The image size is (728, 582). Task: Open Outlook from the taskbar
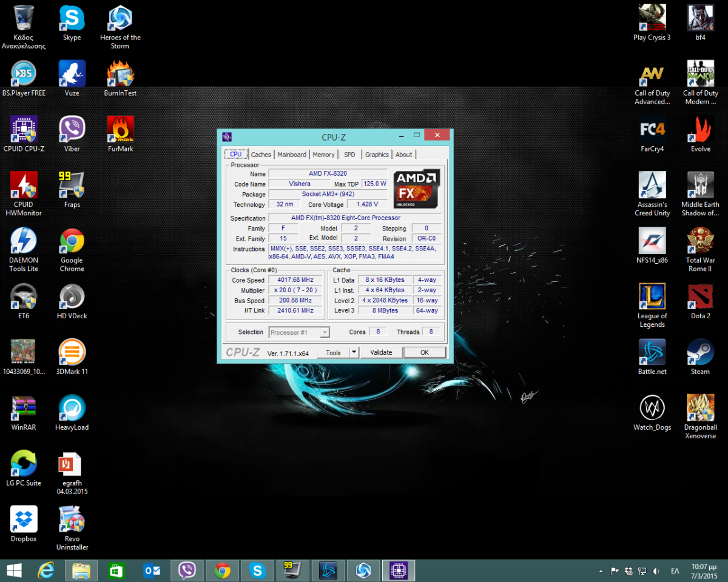(x=152, y=570)
